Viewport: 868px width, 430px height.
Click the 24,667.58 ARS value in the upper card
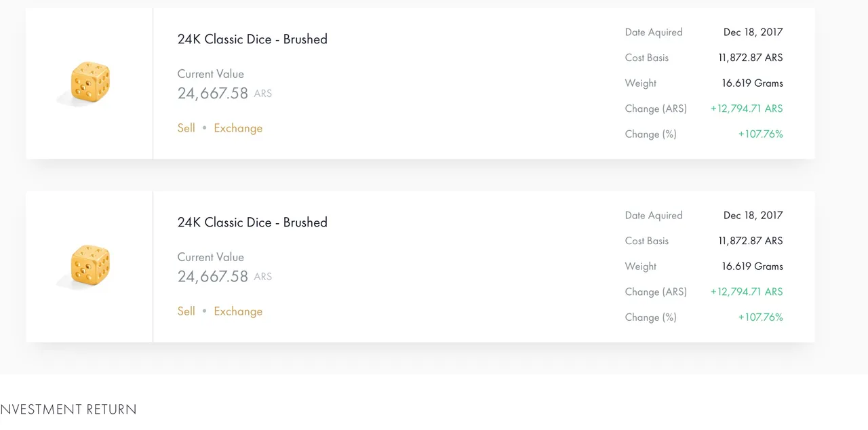coord(224,94)
